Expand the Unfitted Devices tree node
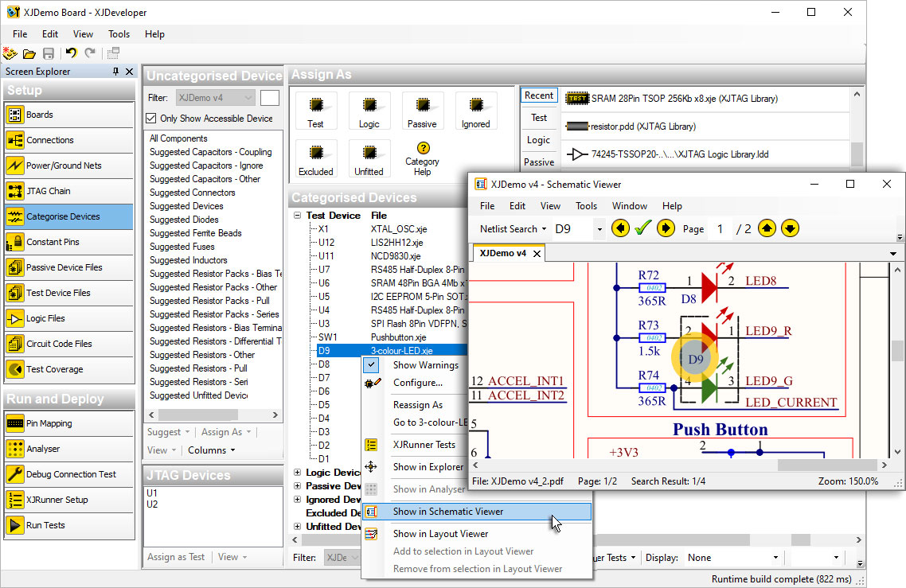This screenshot has width=906, height=588. tap(297, 526)
